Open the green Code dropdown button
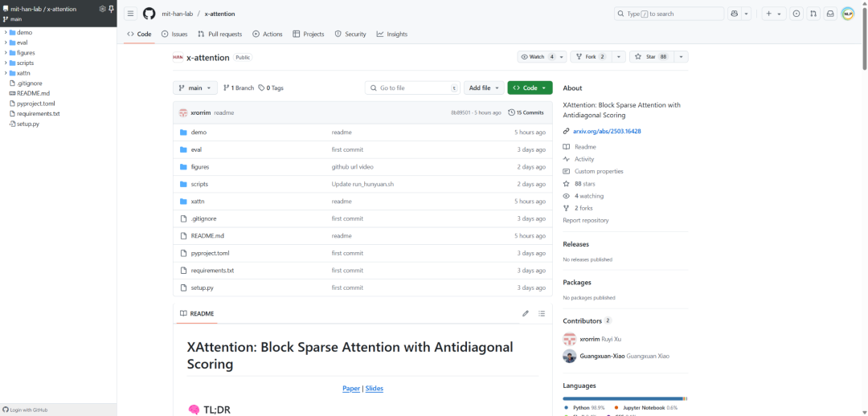This screenshot has width=868, height=416. click(x=530, y=88)
